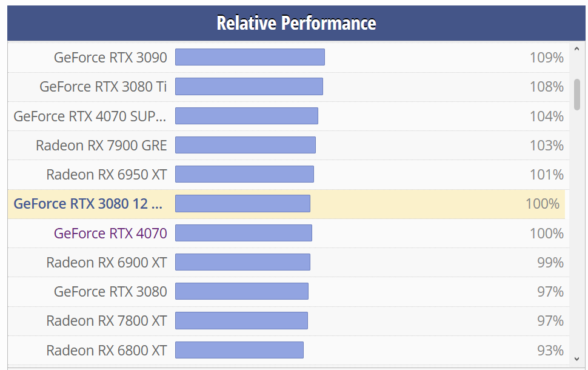This screenshot has height=370, width=588.
Task: Click the Radeon RX 6900 XT link
Action: (107, 262)
